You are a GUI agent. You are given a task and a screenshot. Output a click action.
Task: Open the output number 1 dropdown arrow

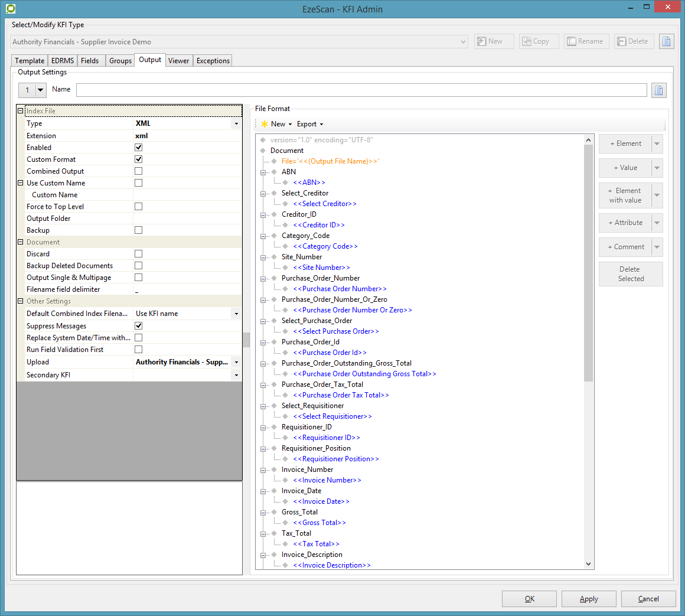(41, 90)
